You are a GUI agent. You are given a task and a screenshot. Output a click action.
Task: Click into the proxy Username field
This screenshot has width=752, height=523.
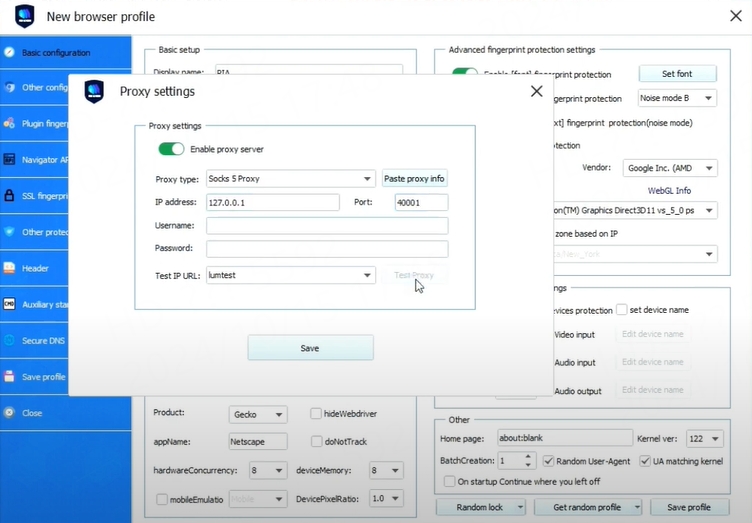pos(327,226)
